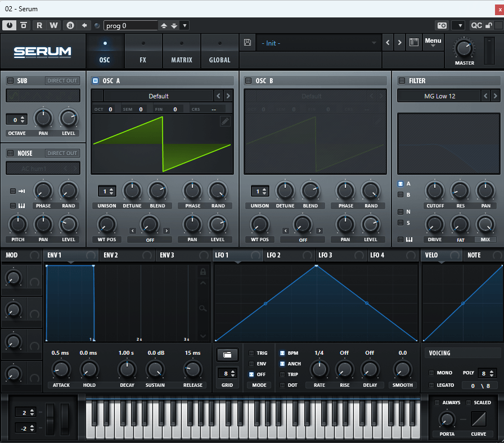504x443 pixels.
Task: Switch to the FX tab
Action: coord(143,51)
